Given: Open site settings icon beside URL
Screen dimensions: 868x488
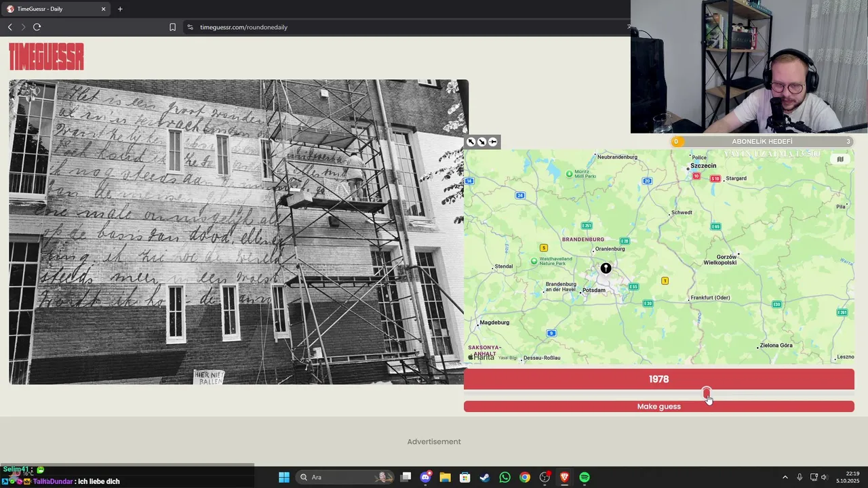Looking at the screenshot, I should click(x=190, y=27).
